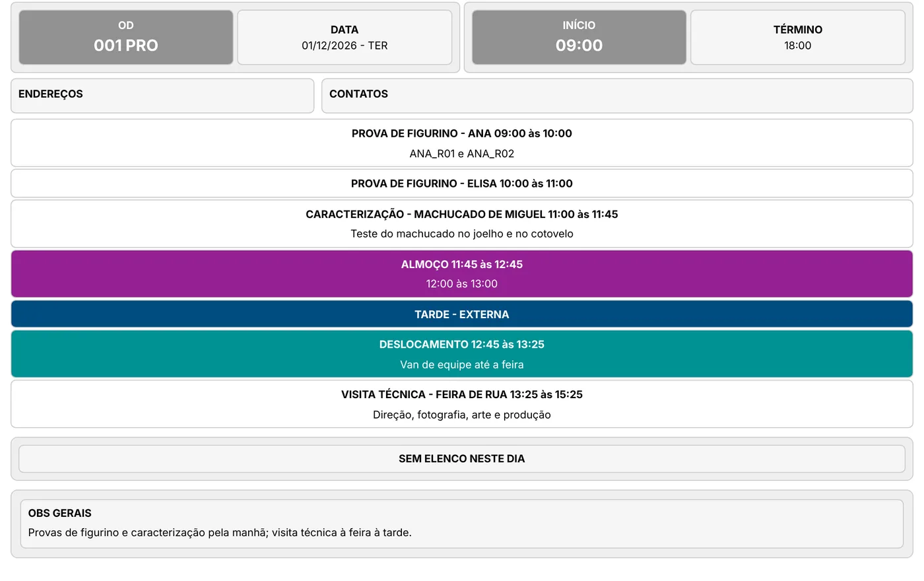924x581 pixels.
Task: Select the "OD" label in the header
Action: [x=126, y=25]
